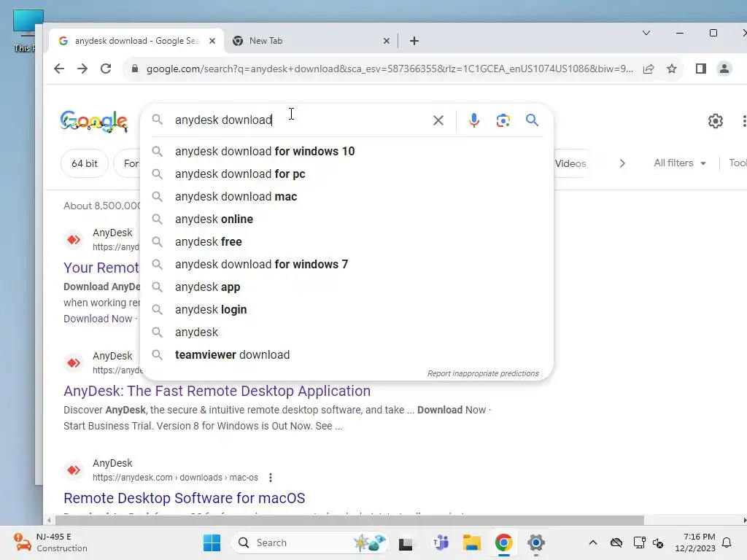
Task: View site info padlock icon
Action: click(135, 69)
